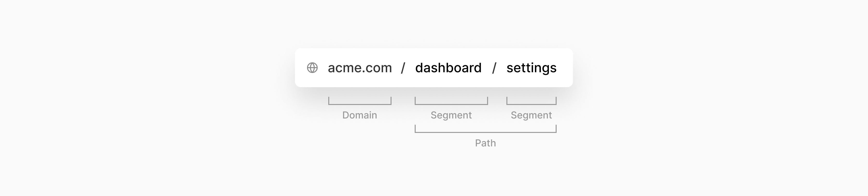Image resolution: width=868 pixels, height=196 pixels.
Task: Click the slash between acme.com and dashboard
Action: click(403, 68)
